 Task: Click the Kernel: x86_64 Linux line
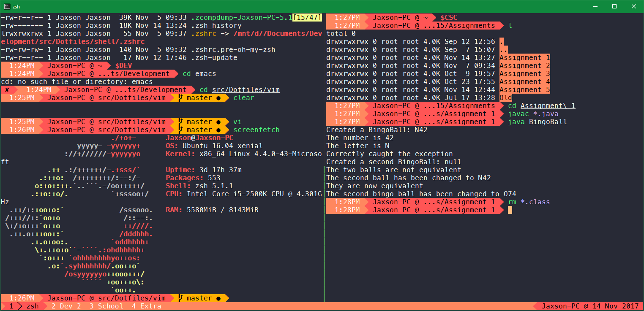coord(243,154)
